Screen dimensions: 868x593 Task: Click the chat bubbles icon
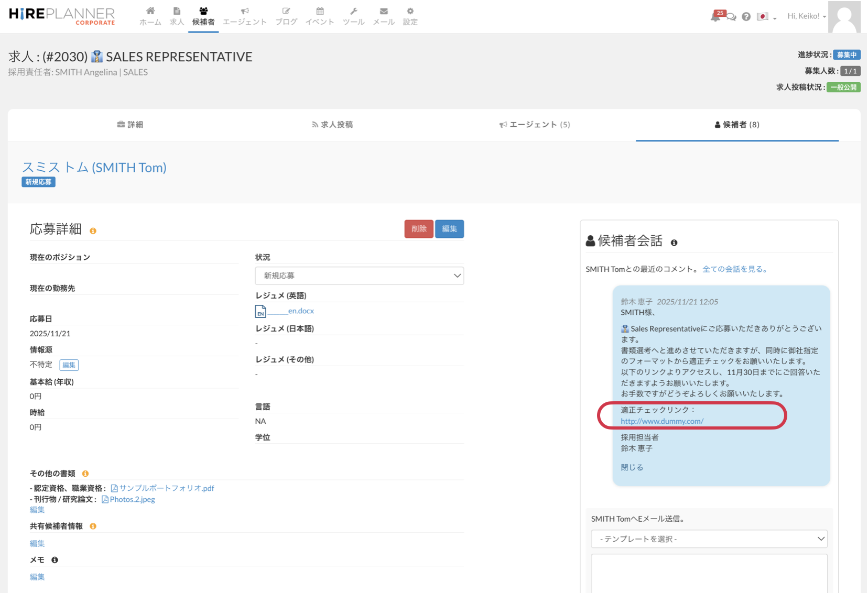pos(731,17)
